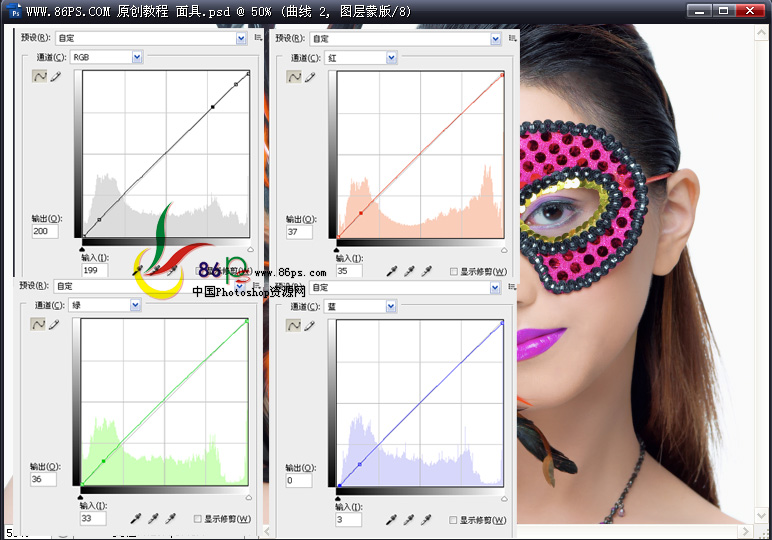Screen dimensions: 772x540
Task: Open preset options menu icon in Blue panel
Action: [512, 286]
